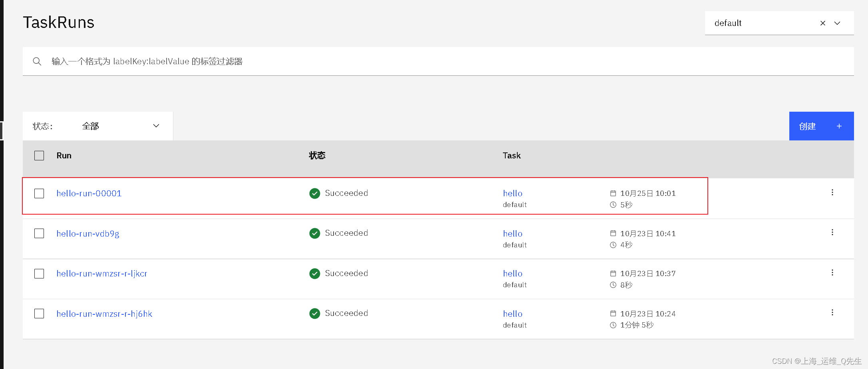Click calendar icon beside 10月25日 10:01

613,193
